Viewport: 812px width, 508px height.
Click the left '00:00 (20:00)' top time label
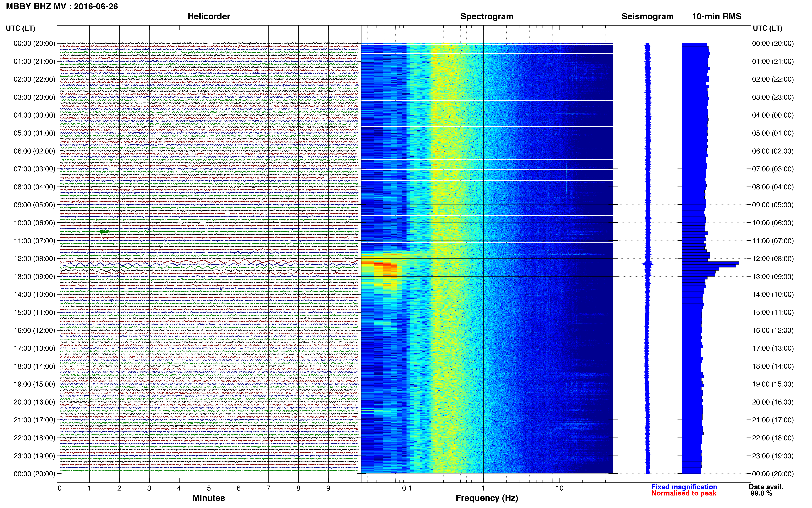(x=34, y=43)
